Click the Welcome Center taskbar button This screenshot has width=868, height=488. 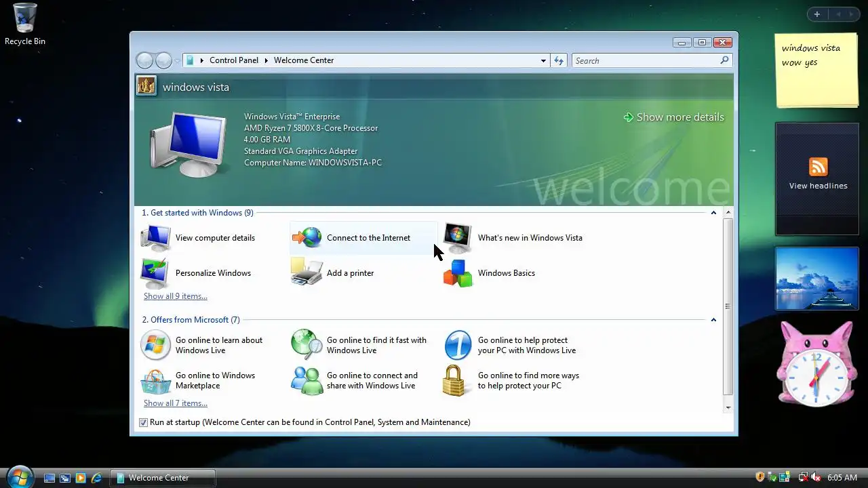point(163,478)
